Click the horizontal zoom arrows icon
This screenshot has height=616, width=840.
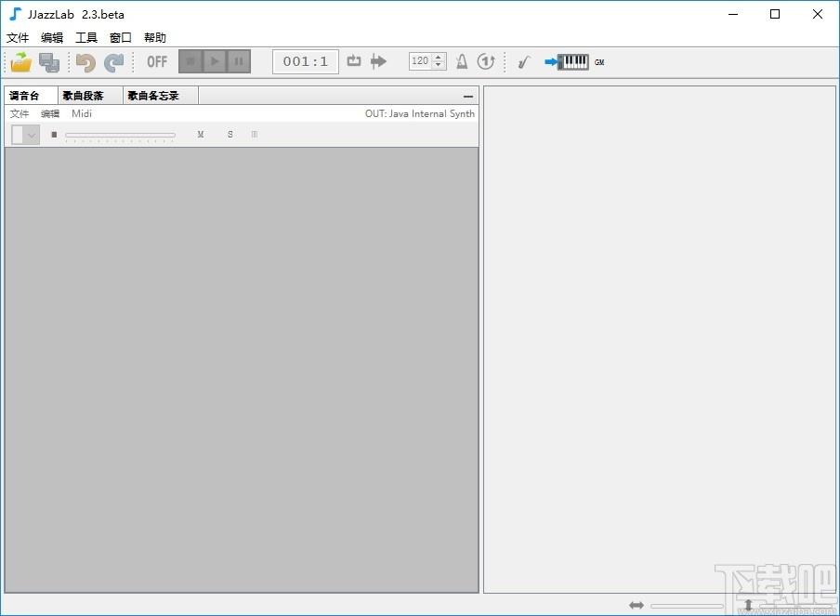tap(637, 605)
